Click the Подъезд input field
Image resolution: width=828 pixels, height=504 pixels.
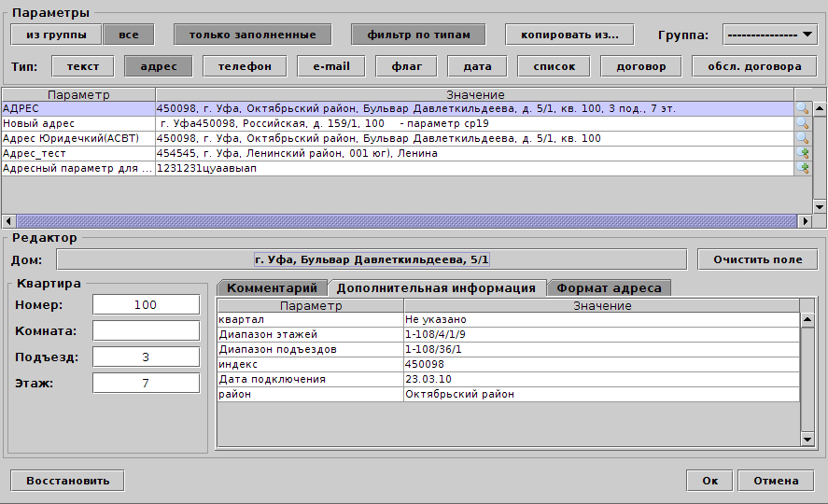click(x=146, y=357)
